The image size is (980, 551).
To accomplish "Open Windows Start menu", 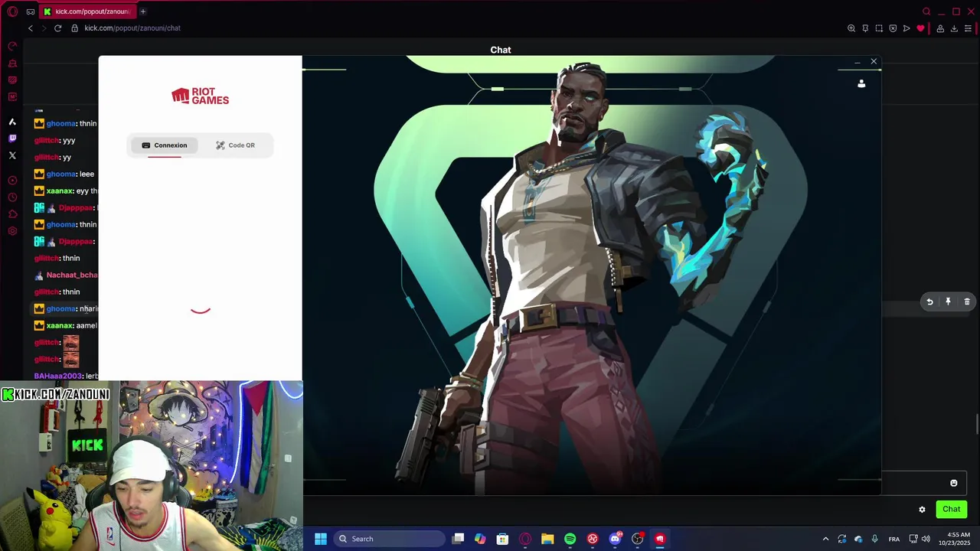I will click(x=321, y=539).
